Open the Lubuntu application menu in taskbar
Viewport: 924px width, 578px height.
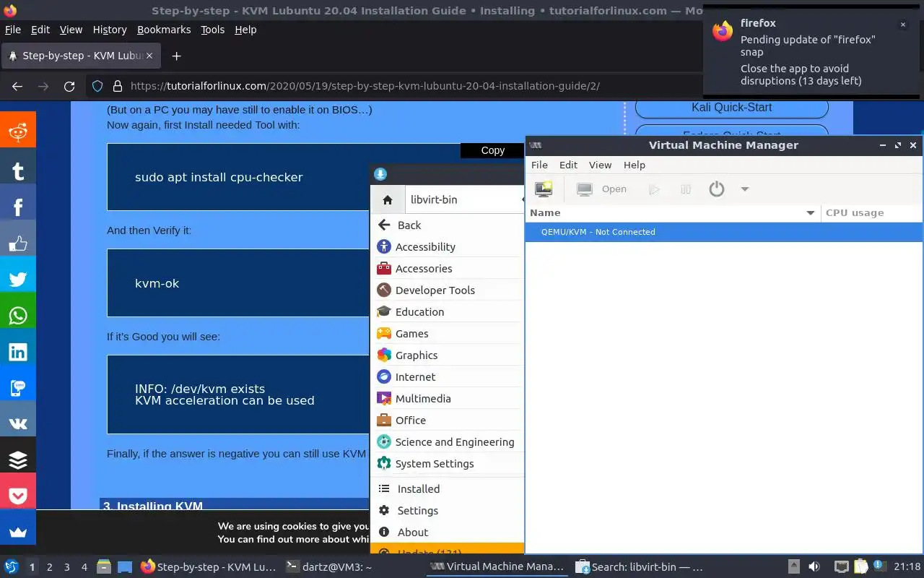(x=12, y=567)
